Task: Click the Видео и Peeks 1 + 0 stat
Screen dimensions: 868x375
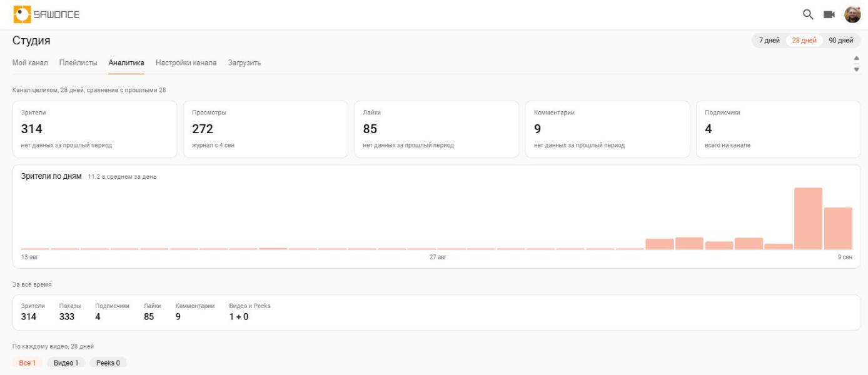Action: [x=250, y=312]
